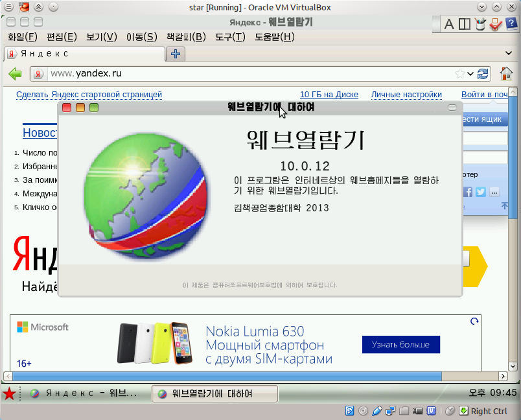Open the red star start menu
The height and width of the screenshot is (420, 521).
tap(9, 394)
